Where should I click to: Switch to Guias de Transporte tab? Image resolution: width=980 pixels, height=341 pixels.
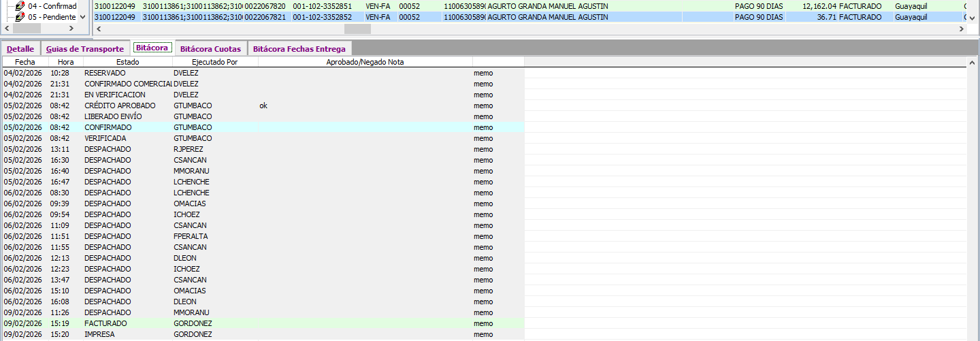(85, 49)
